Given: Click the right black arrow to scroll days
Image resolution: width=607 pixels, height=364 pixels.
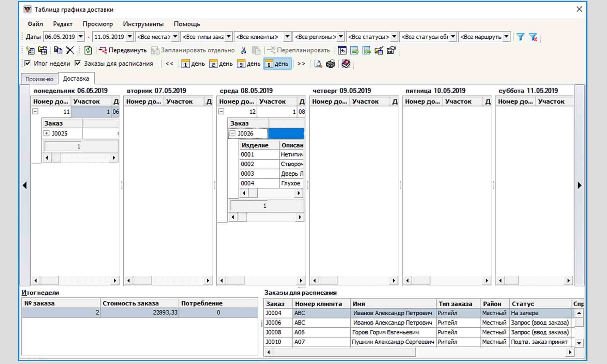Looking at the screenshot, I should click(x=579, y=185).
